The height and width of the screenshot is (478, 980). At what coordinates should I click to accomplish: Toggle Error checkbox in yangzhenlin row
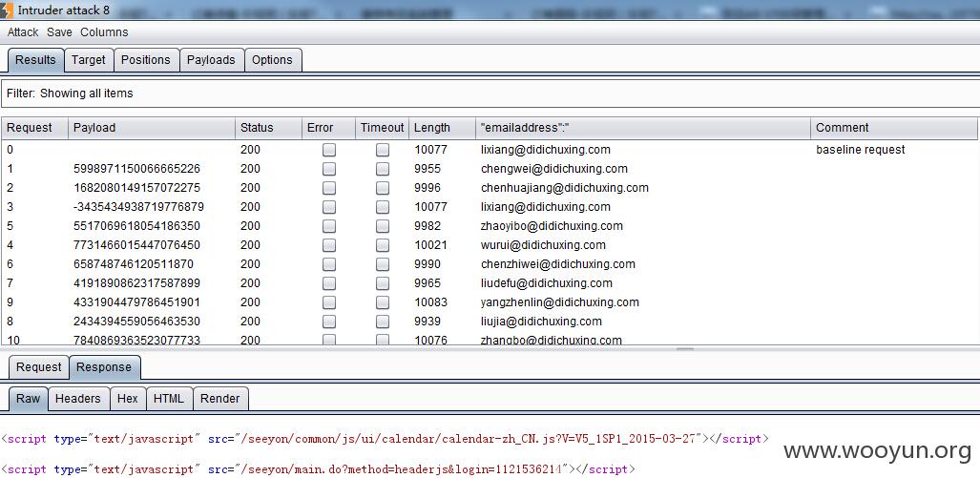coord(329,302)
